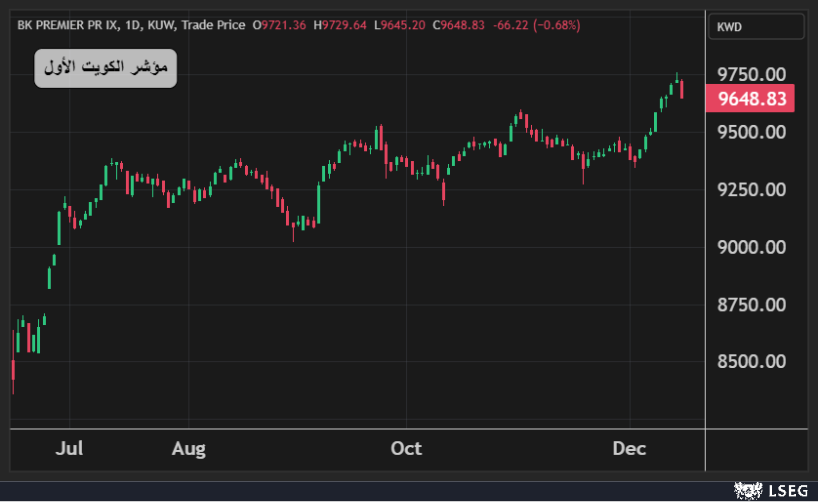Click the open value O9721.36 in header
The width and height of the screenshot is (818, 502).
(280, 24)
